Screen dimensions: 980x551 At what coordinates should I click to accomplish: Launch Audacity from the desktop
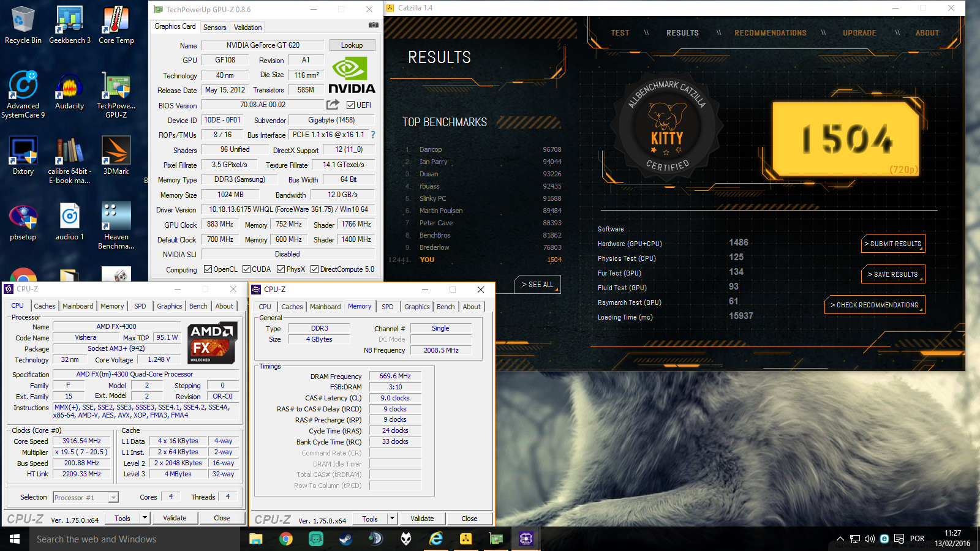coord(70,92)
